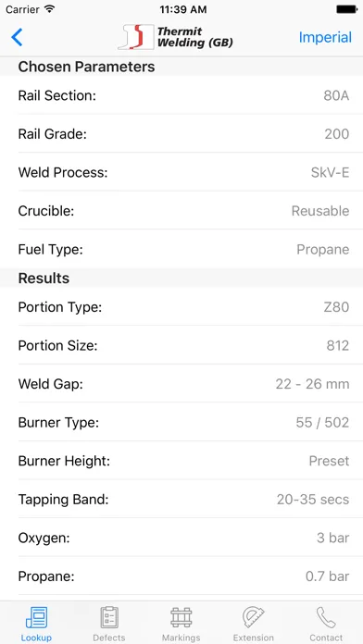Screen dimensions: 363x644
Task: Select the Rail Grade 200 row
Action: point(181,134)
